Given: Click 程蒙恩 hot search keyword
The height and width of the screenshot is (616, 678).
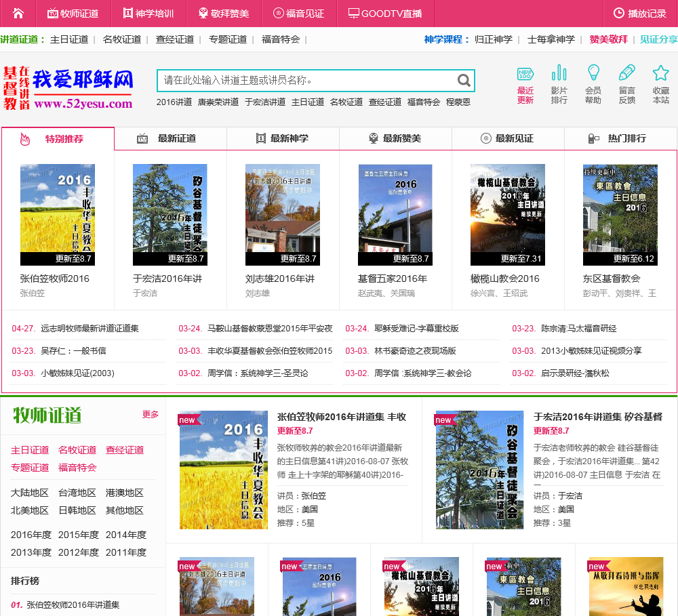Looking at the screenshot, I should tap(458, 102).
